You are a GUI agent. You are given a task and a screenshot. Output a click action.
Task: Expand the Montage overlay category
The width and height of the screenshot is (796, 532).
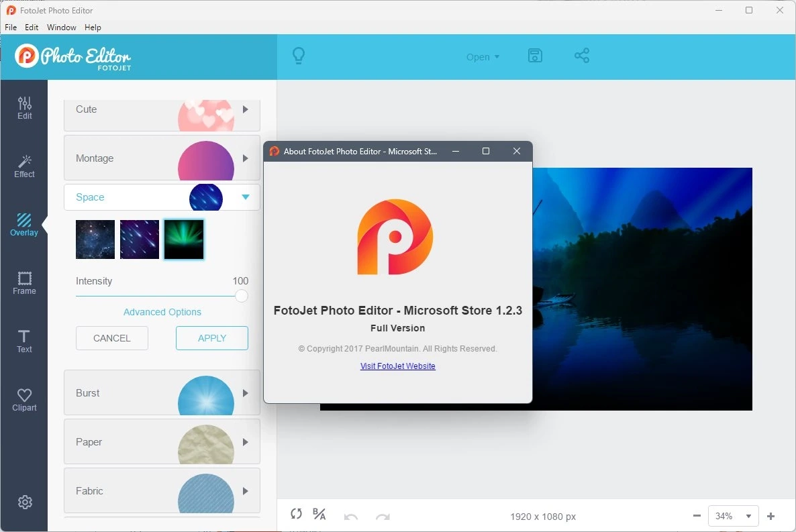pos(162,158)
